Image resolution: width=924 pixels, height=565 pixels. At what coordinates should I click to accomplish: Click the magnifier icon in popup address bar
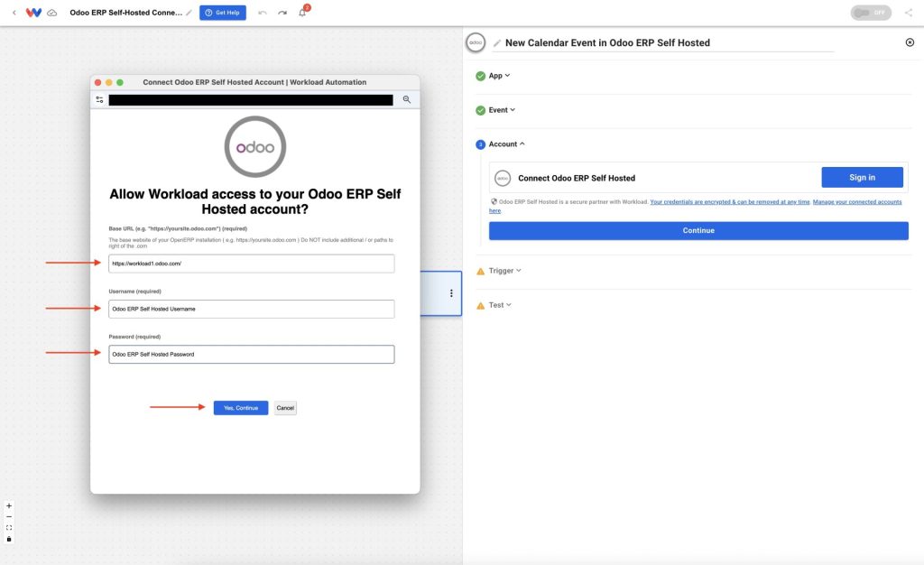407,99
